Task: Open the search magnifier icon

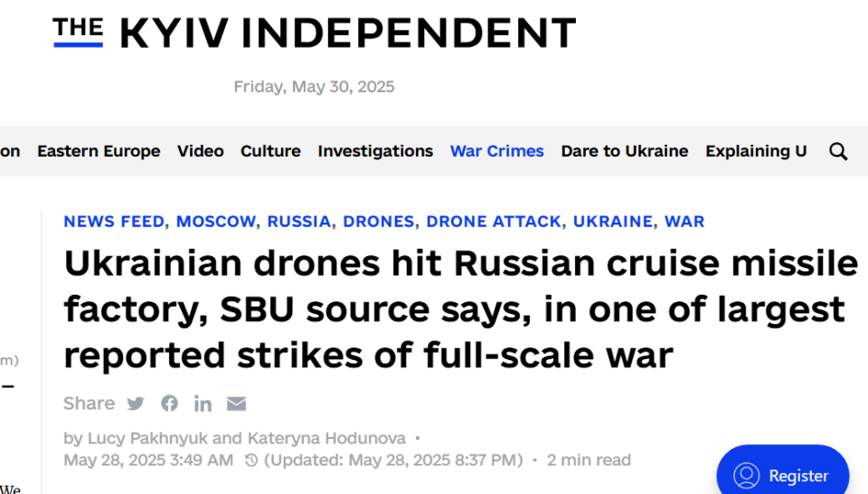Action: click(838, 151)
